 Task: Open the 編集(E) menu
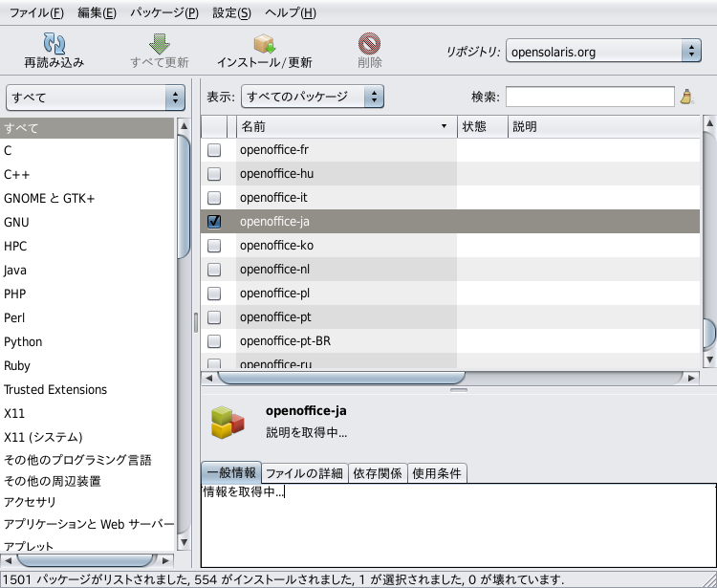click(x=97, y=12)
